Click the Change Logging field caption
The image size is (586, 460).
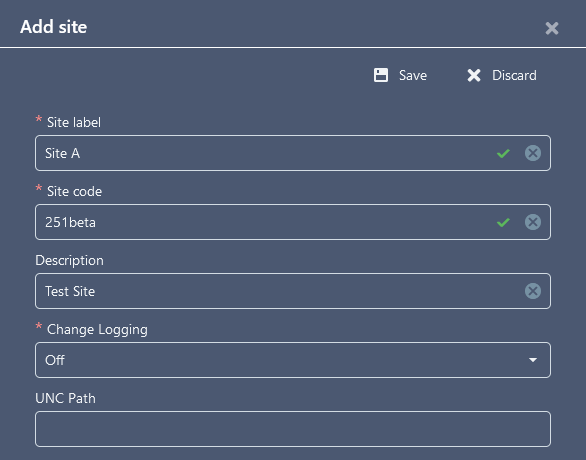(x=97, y=330)
